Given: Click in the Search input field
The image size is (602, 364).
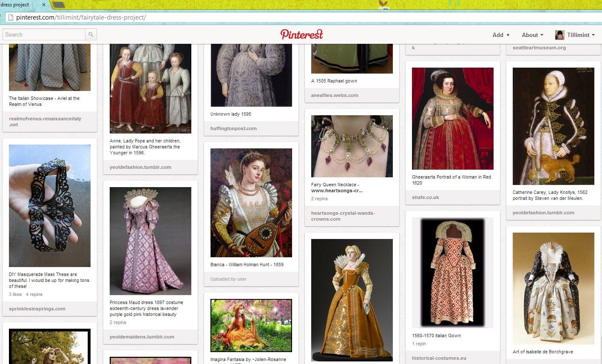Looking at the screenshot, I should pos(44,34).
